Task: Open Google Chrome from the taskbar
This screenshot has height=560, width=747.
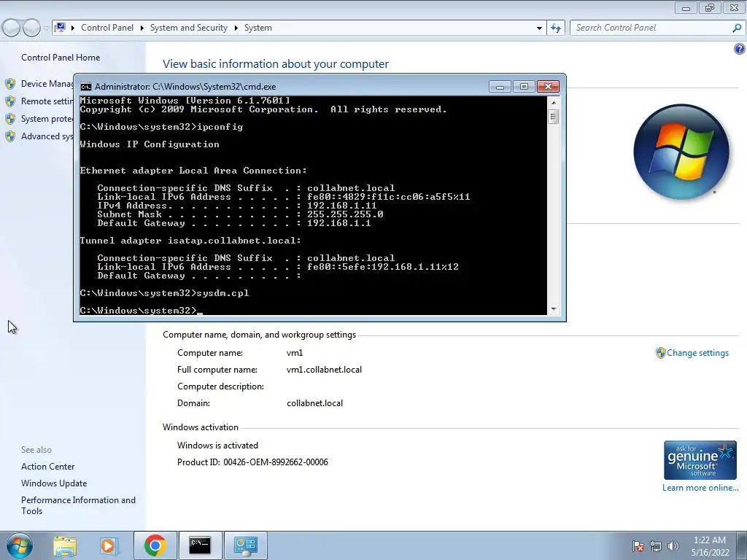Action: (155, 545)
